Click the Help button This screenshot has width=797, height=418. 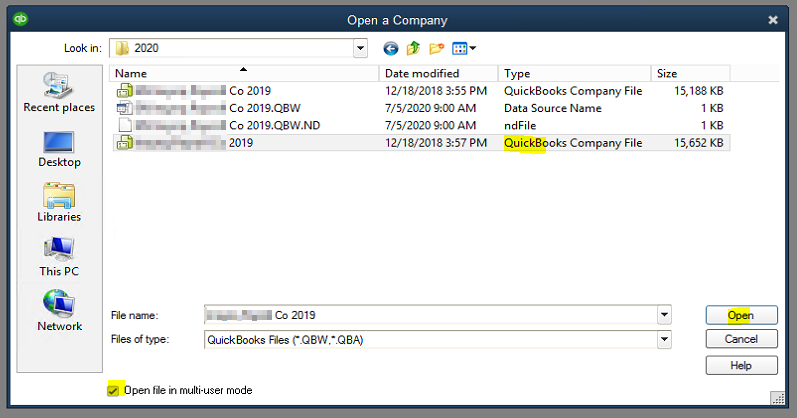point(742,365)
